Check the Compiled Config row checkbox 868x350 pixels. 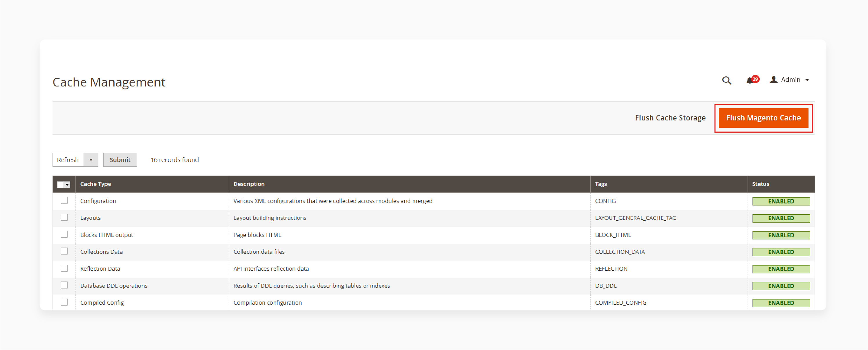(64, 302)
